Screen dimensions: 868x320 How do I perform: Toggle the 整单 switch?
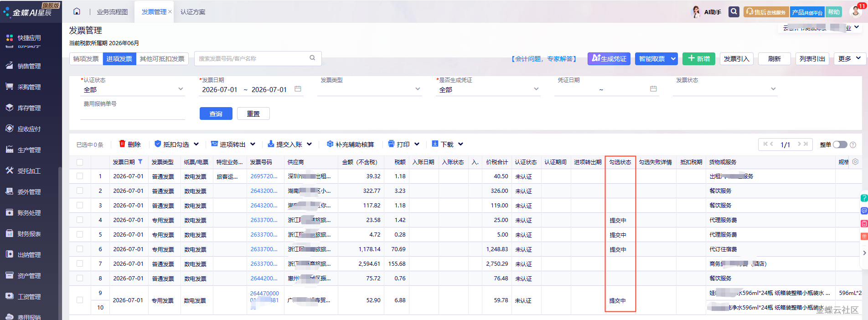coord(840,145)
